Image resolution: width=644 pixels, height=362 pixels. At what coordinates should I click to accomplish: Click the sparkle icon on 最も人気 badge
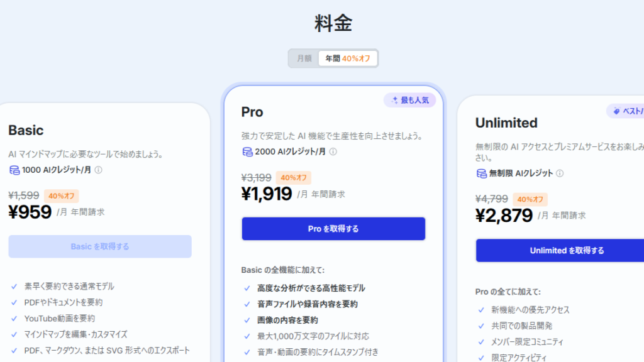pos(395,100)
